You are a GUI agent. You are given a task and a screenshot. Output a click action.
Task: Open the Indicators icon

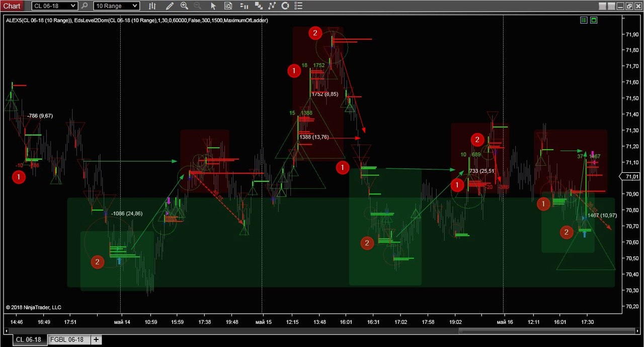point(272,6)
